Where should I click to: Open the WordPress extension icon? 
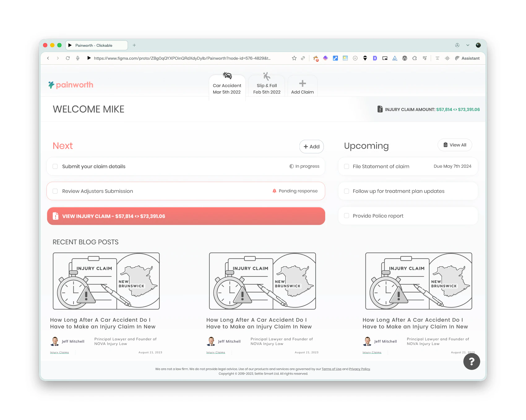pos(405,58)
